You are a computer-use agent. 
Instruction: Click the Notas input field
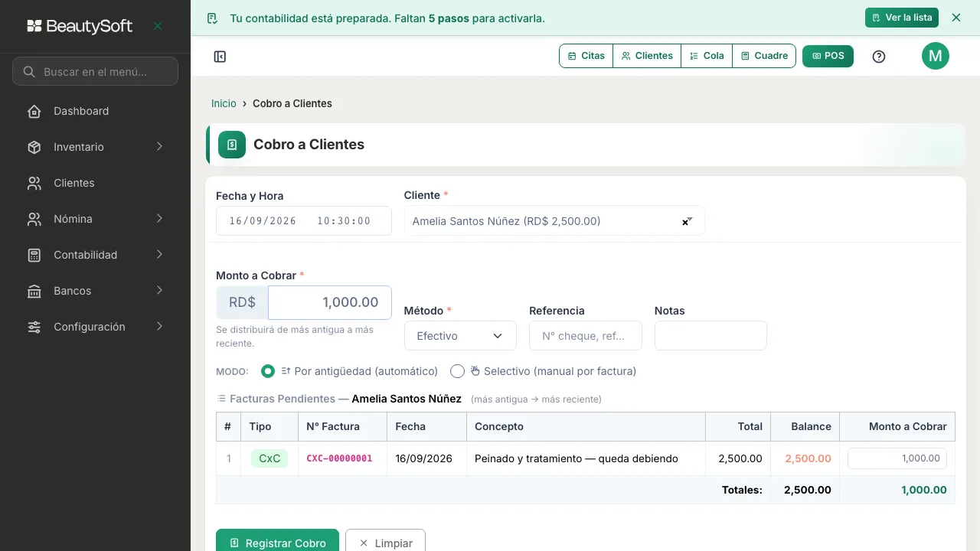point(710,335)
